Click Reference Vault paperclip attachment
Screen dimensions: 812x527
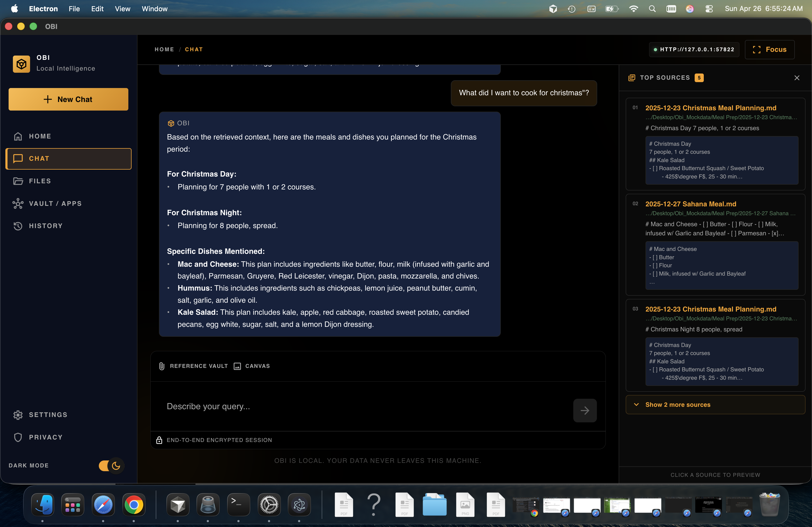[193, 366]
